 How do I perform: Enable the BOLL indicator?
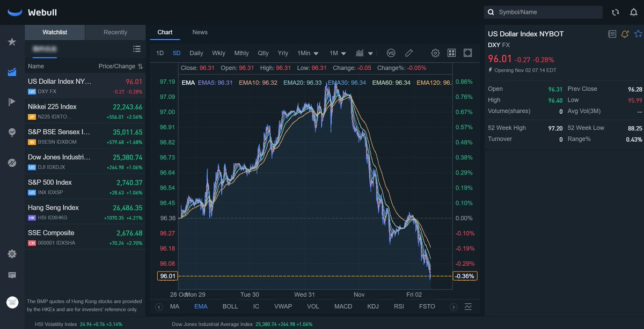pos(230,306)
